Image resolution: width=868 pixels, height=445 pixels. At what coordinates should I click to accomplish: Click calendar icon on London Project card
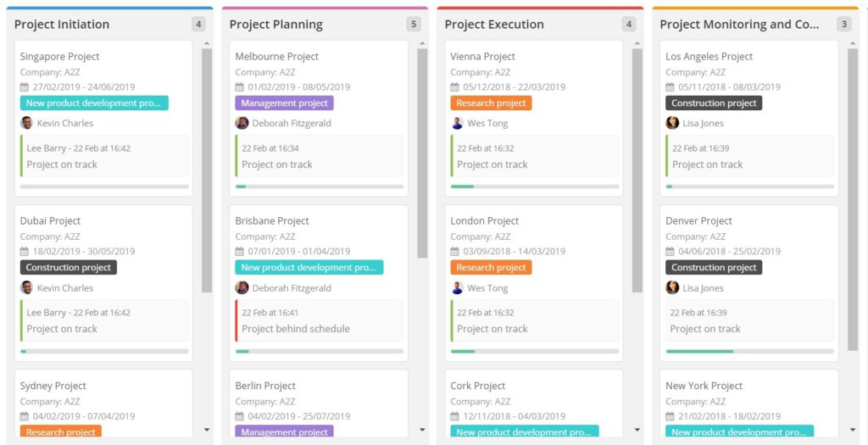click(455, 252)
